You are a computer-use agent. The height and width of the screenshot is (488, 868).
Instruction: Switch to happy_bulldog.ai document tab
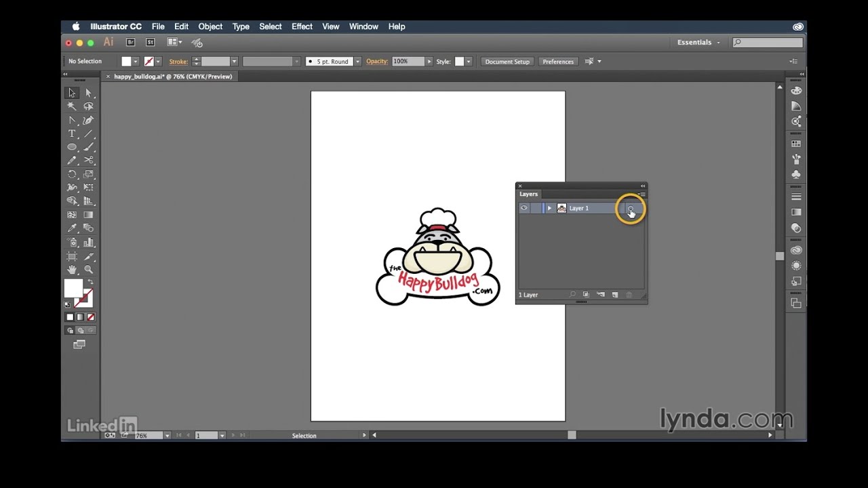(x=173, y=77)
